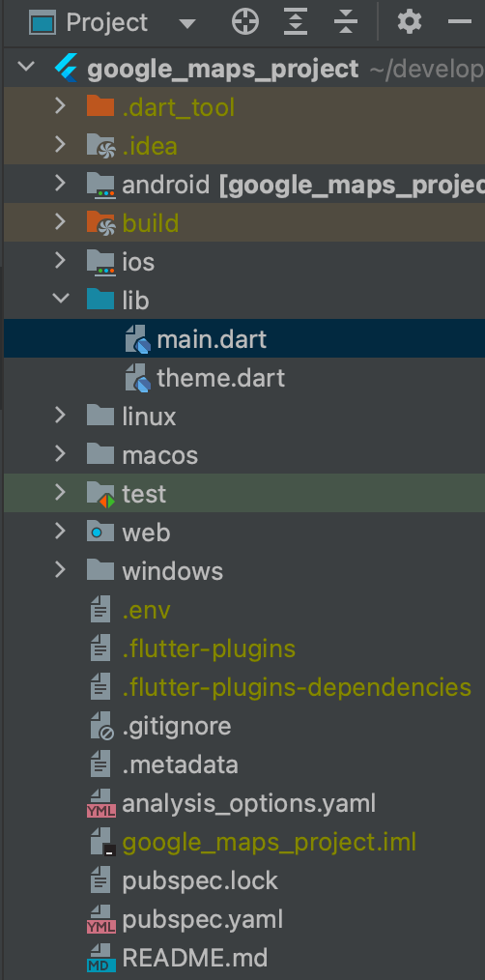Image resolution: width=485 pixels, height=980 pixels.
Task: Select main.dart file name
Action: [212, 339]
